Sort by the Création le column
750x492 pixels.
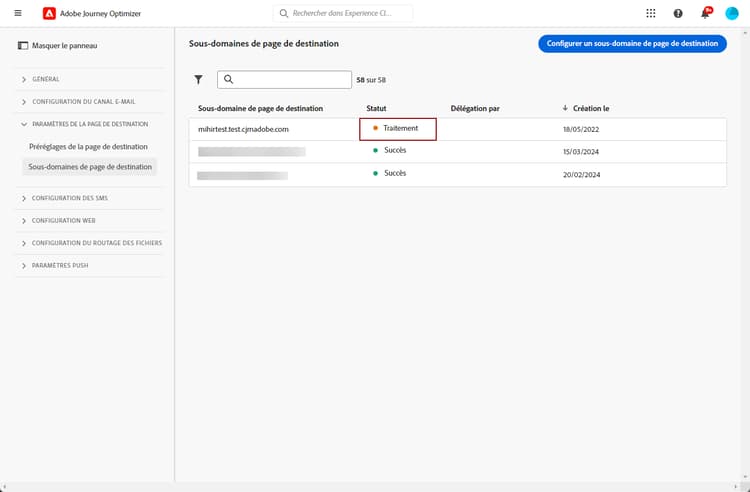(x=591, y=107)
